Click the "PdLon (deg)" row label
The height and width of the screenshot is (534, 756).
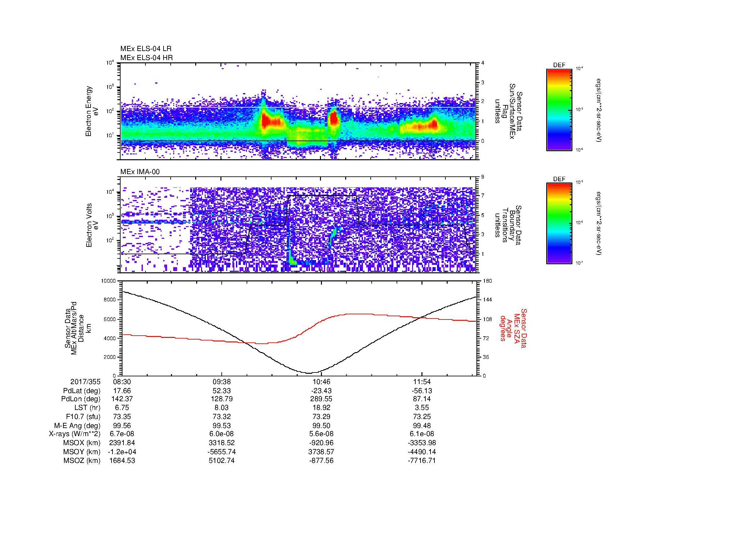(81, 399)
